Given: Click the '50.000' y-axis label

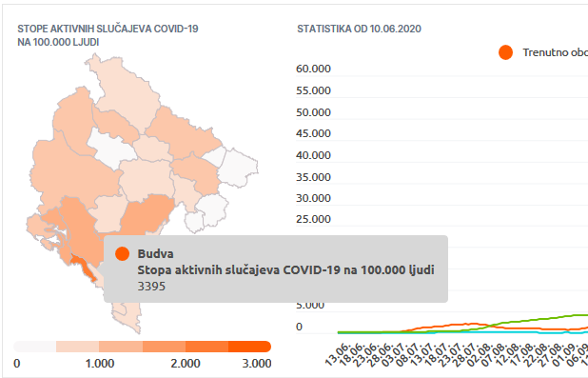Looking at the screenshot, I should 313,112.
